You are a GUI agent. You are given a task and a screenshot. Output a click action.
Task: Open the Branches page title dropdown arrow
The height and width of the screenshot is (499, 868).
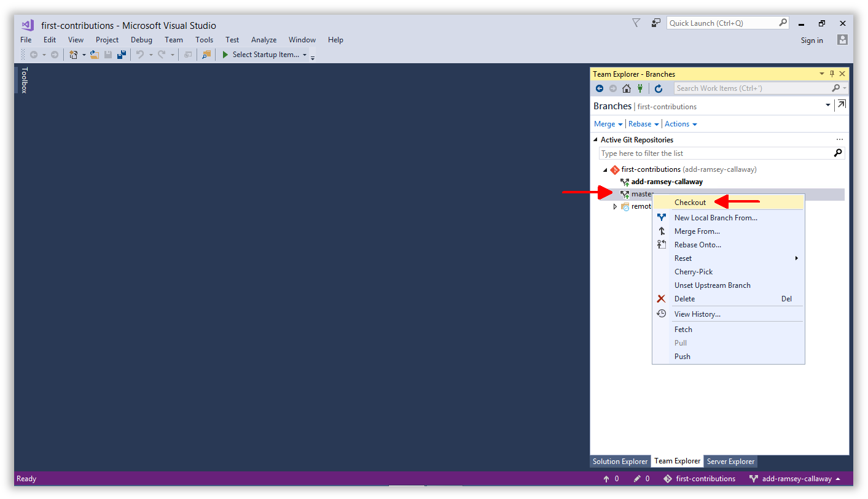click(x=828, y=106)
